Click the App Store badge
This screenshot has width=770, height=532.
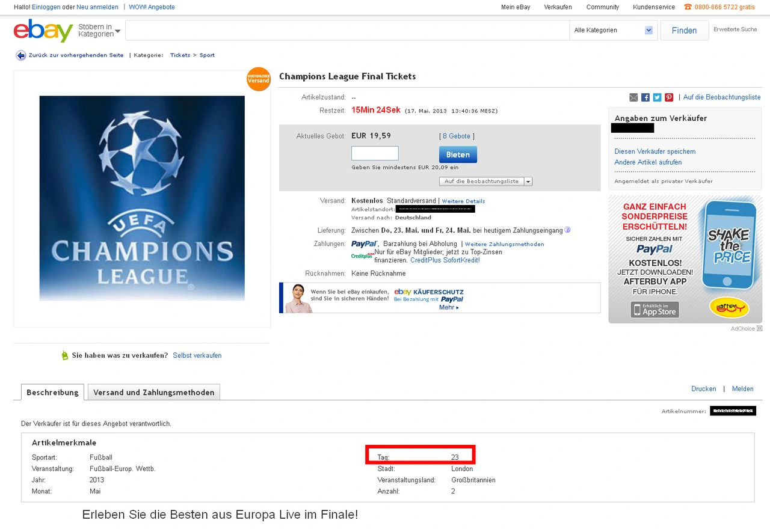click(x=654, y=310)
